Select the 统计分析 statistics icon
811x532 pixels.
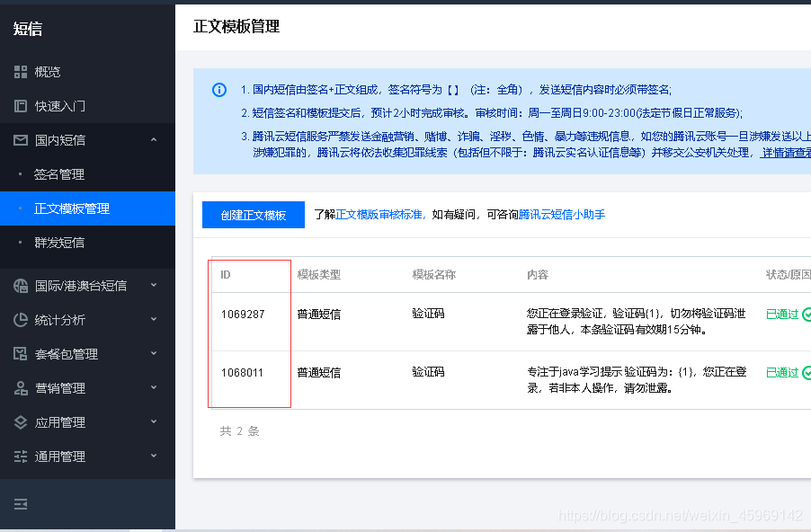click(20, 319)
